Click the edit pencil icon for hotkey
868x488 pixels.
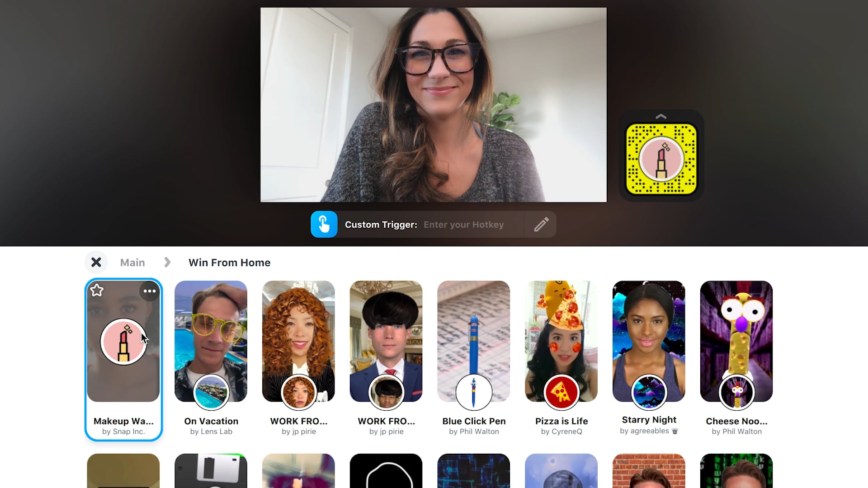click(x=541, y=225)
